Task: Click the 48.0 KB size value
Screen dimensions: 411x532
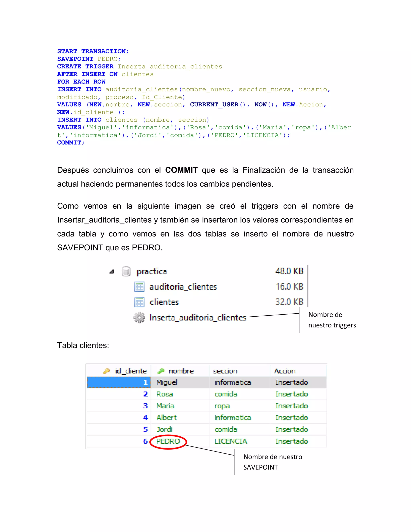Action: click(x=289, y=271)
